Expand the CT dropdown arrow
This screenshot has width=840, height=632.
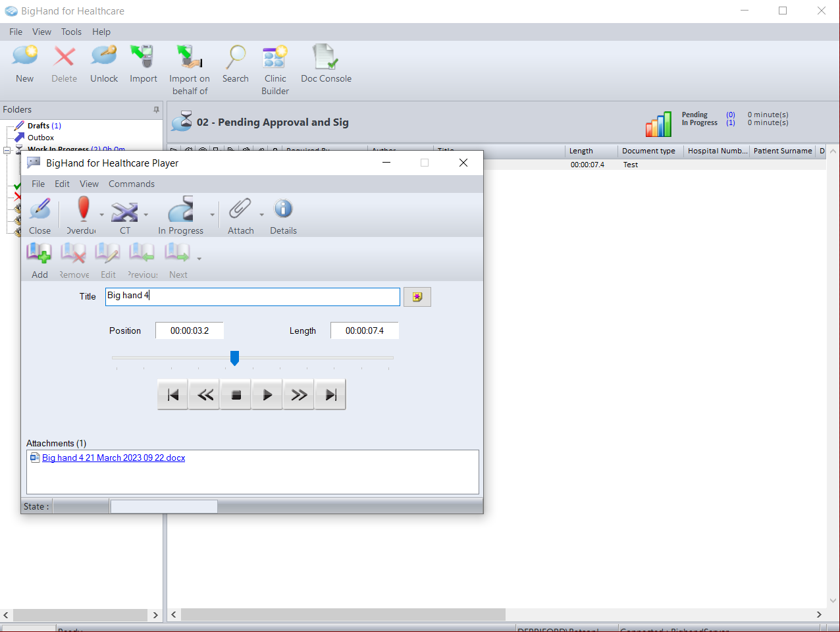pos(145,215)
